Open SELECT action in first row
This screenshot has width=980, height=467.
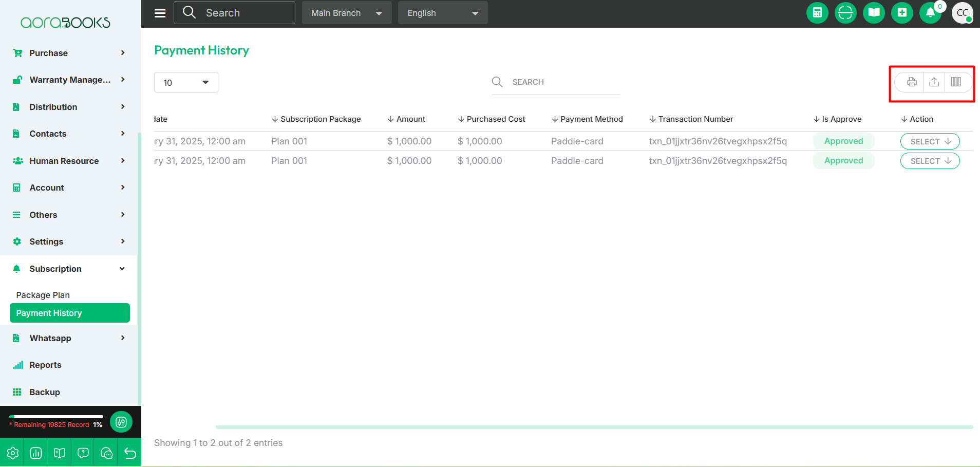coord(930,141)
